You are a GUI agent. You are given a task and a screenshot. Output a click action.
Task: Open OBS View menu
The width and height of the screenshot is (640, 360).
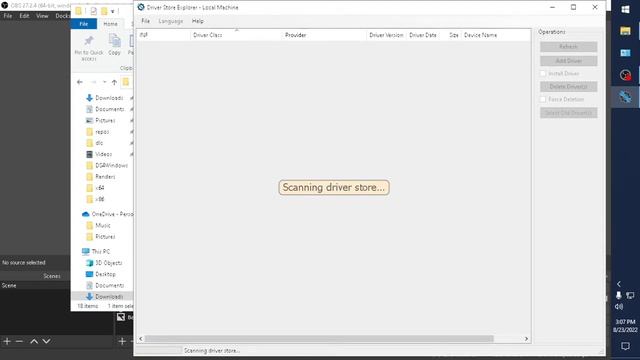42,16
